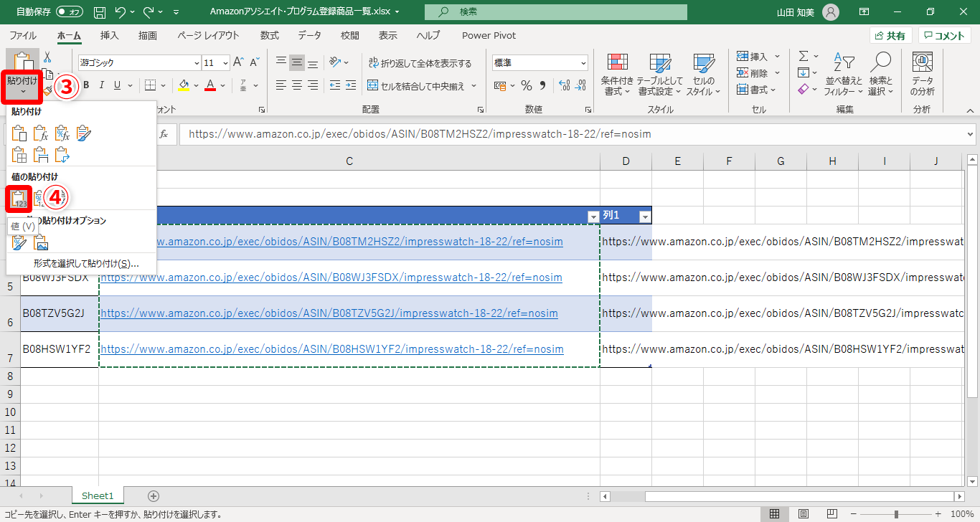This screenshot has width=980, height=522.
Task: Switch to the ページ レイアウト tab
Action: [x=208, y=35]
